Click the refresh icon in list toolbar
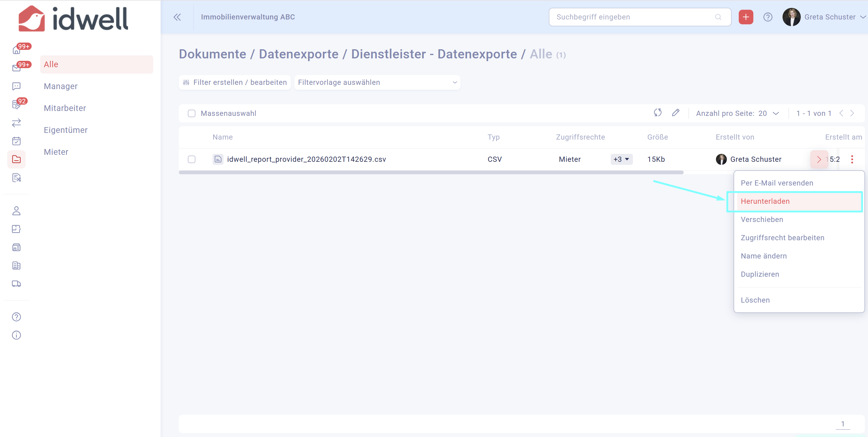The width and height of the screenshot is (868, 437). [658, 113]
